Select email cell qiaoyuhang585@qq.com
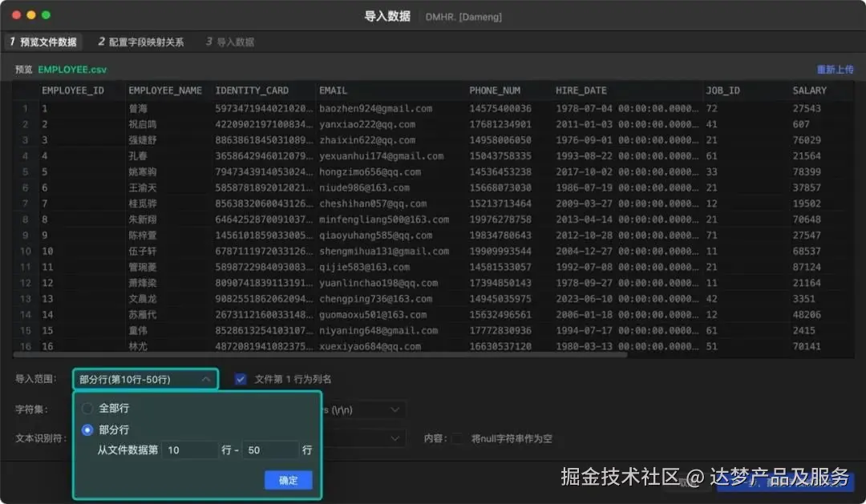The image size is (866, 504). (375, 236)
